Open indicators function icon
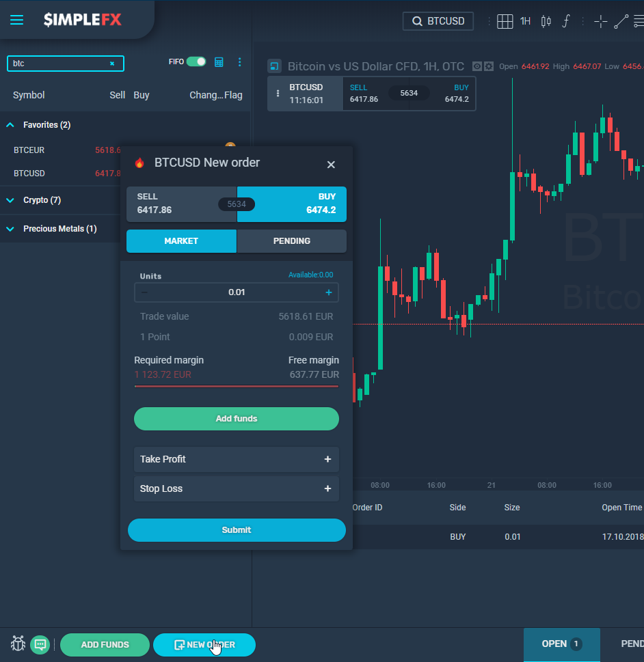The width and height of the screenshot is (644, 662). [x=566, y=21]
